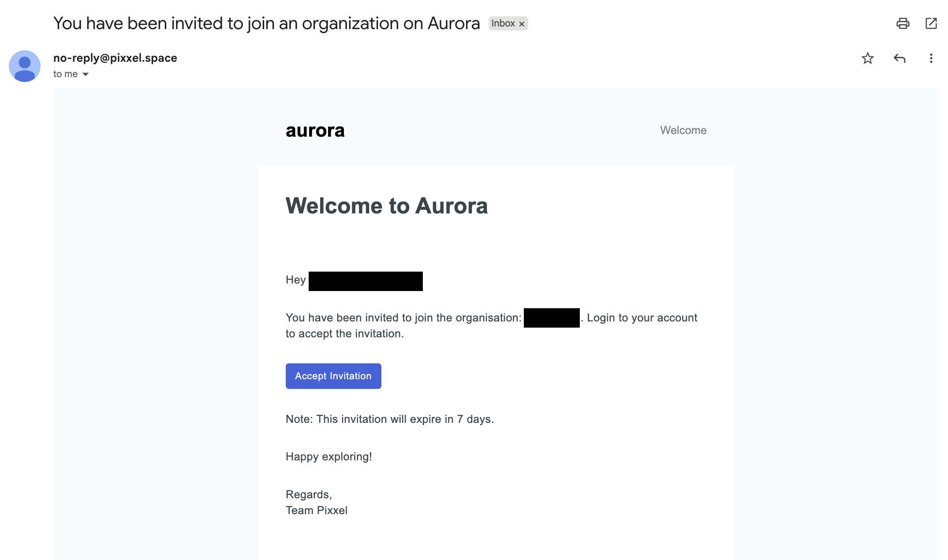Click the sender's profile avatar
Viewport: 948px width, 560px height.
click(25, 66)
